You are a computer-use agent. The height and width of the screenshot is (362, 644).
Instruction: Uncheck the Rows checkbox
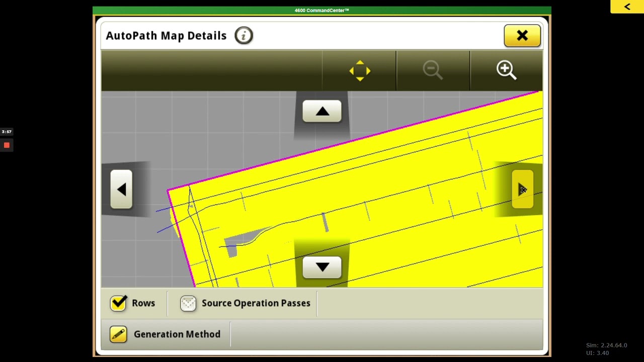119,303
